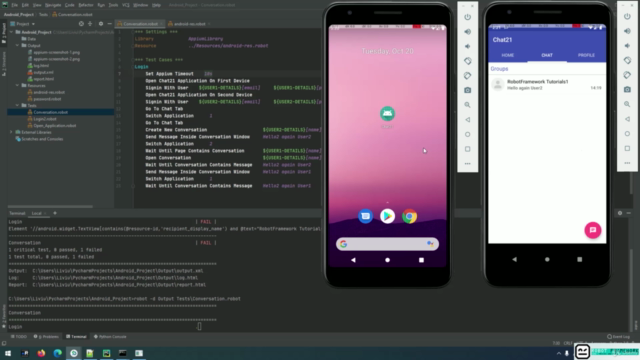Toggle the Project tool window side button

click(x=4, y=33)
